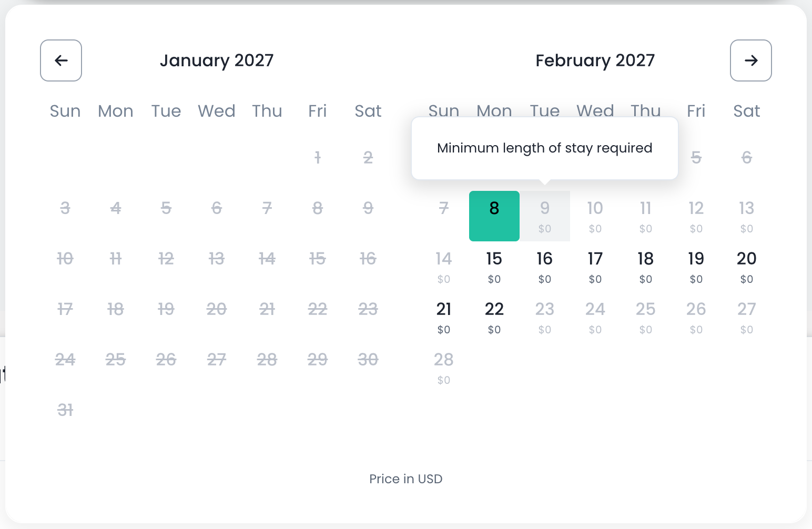Pick February 9 as checkout date

click(x=545, y=216)
